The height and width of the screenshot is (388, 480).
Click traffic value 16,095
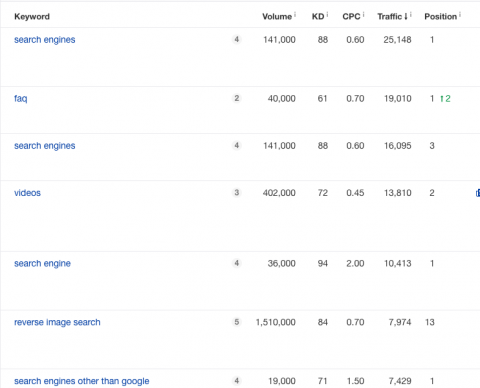398,146
